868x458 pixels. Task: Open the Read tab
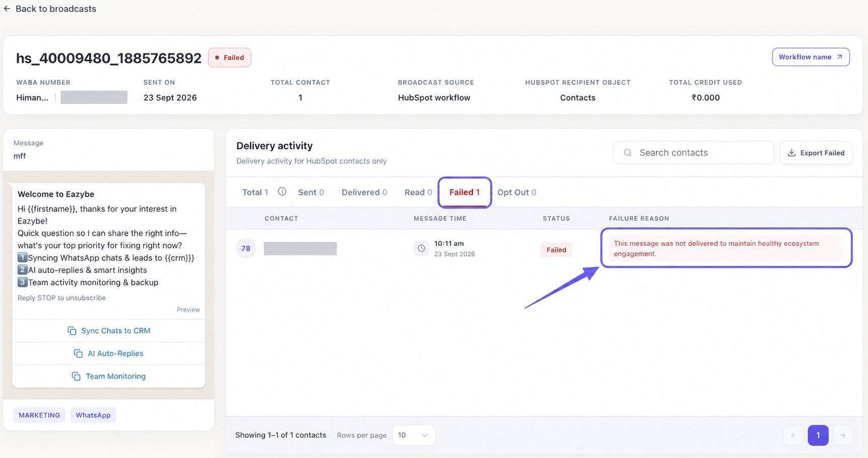click(x=418, y=192)
